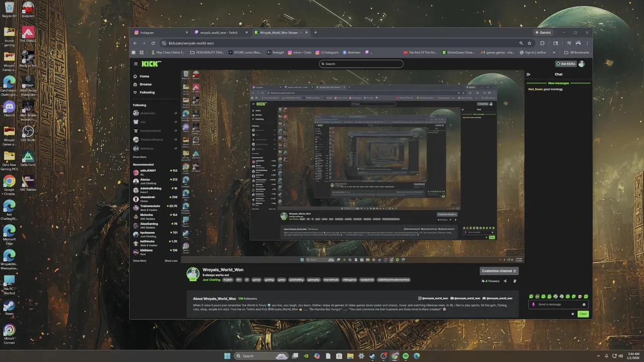Open Play Chess Online bookmark
The width and height of the screenshot is (644, 362).
(x=167, y=52)
